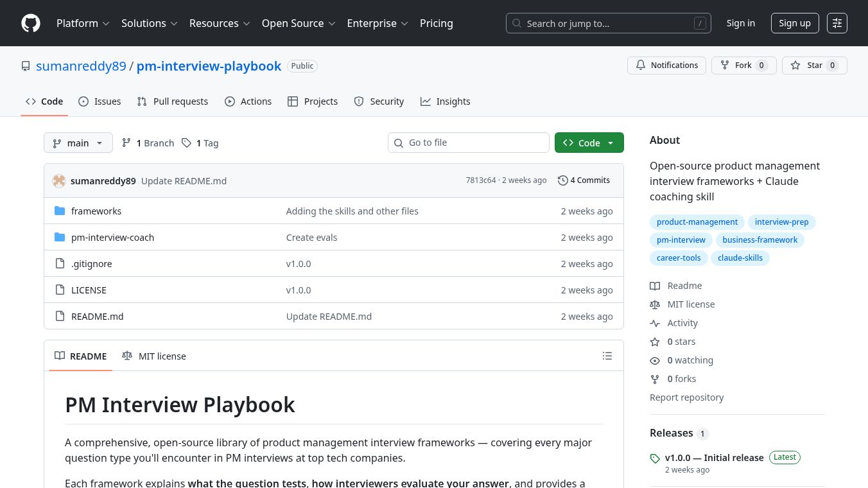868x488 pixels.
Task: Click the Notifications bell button
Action: (666, 65)
